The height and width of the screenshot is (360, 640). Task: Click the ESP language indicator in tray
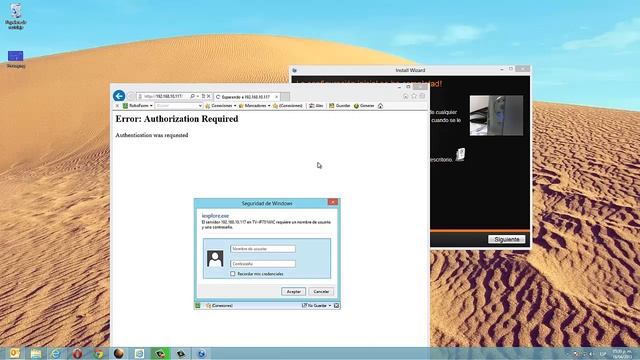[x=602, y=353]
